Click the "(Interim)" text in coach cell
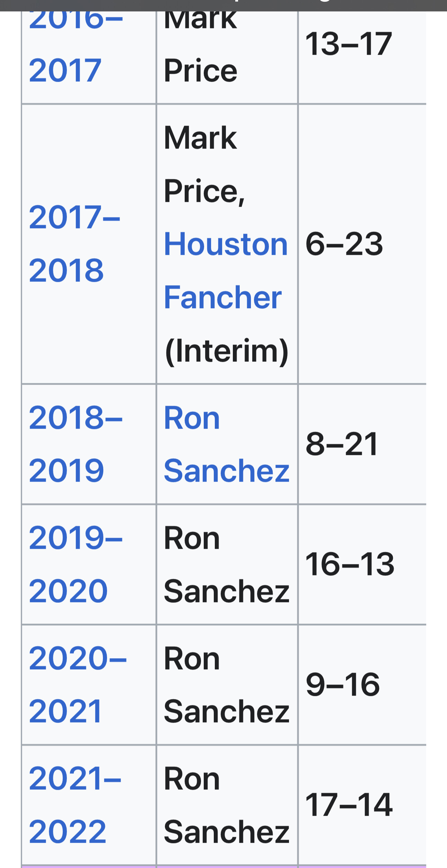 click(227, 351)
